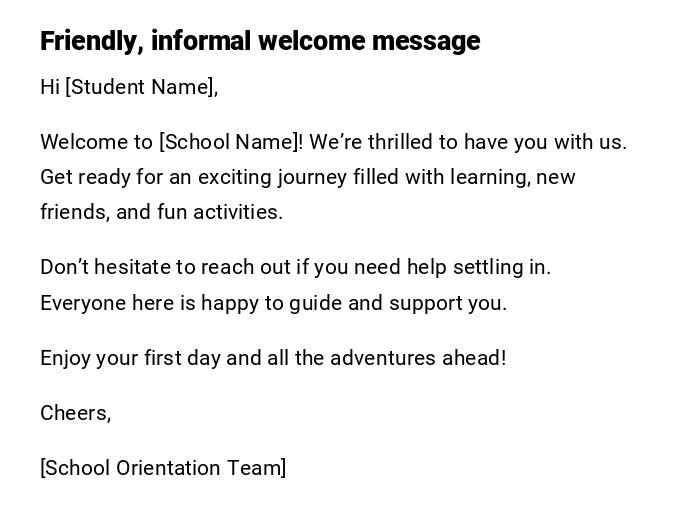Click the "Hi" greeting word
700x530 pixels.
coord(50,87)
